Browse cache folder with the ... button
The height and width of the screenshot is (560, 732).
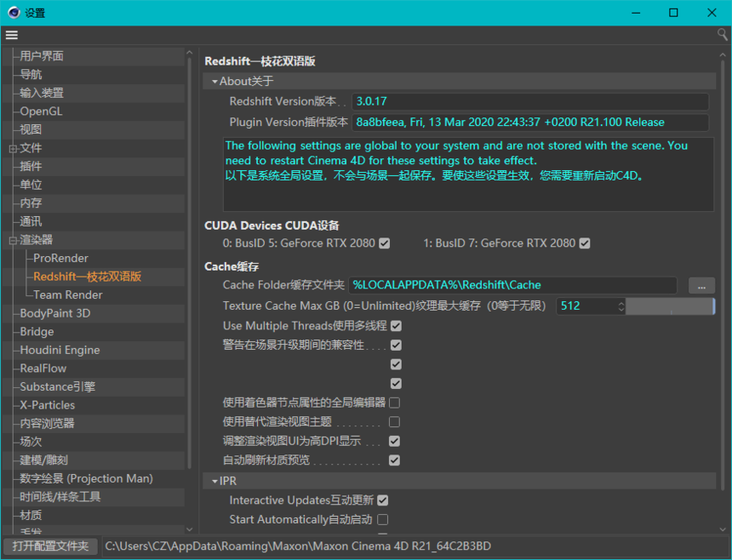[701, 286]
